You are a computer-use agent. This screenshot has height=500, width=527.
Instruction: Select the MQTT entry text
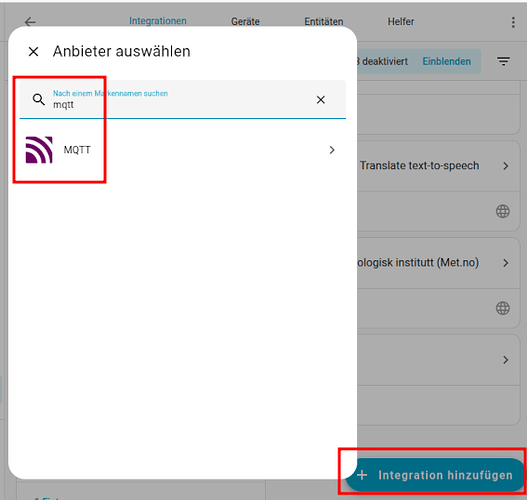[x=77, y=150]
